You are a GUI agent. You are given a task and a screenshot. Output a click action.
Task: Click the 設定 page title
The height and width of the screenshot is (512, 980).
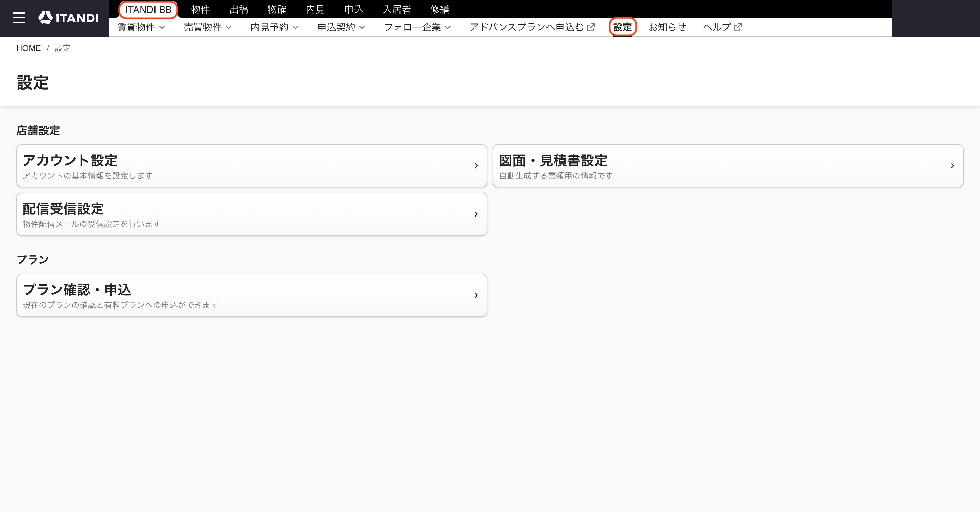[x=33, y=83]
